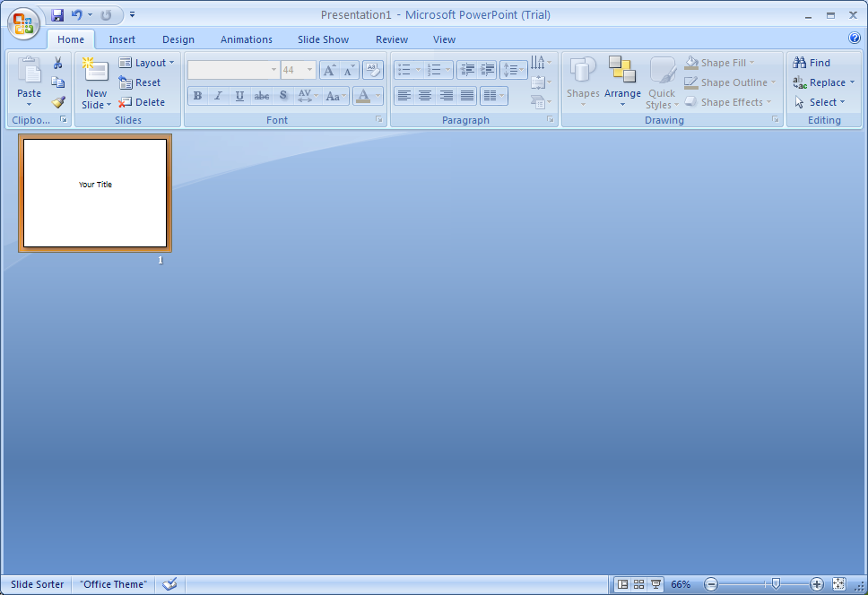Activate the Format Painter brush
This screenshot has width=868, height=595.
58,102
